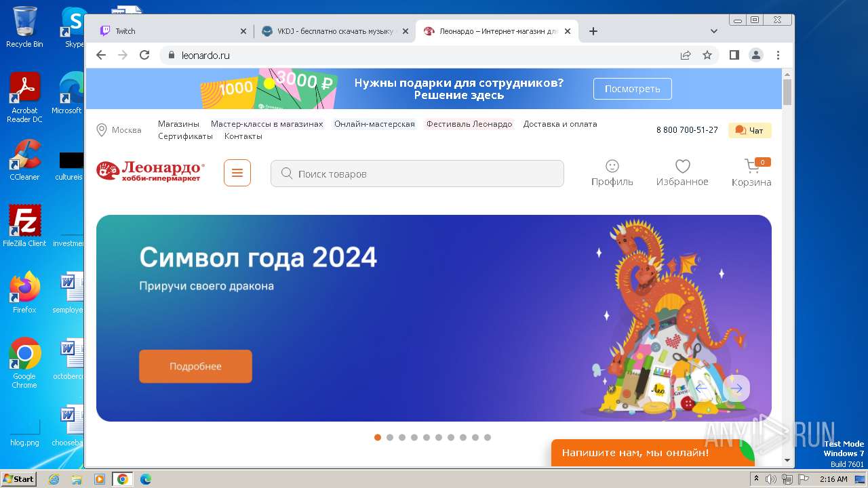Launch Google Chrome desktop shortcut
This screenshot has width=868, height=488.
[x=24, y=363]
